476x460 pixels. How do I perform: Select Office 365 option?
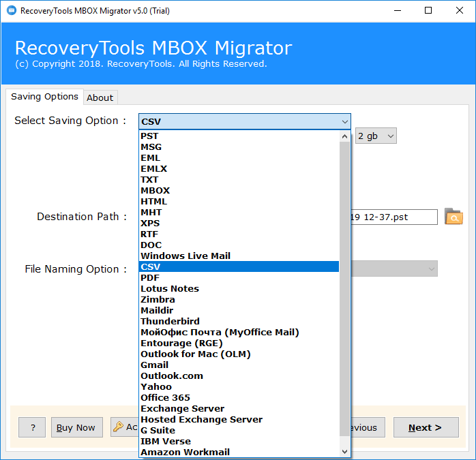pyautogui.click(x=239, y=398)
